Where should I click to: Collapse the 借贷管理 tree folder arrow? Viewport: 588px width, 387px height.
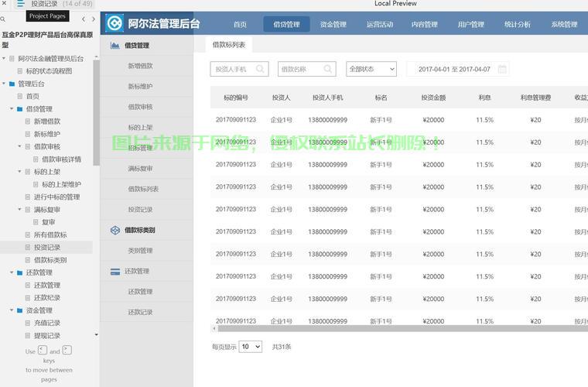(12, 109)
